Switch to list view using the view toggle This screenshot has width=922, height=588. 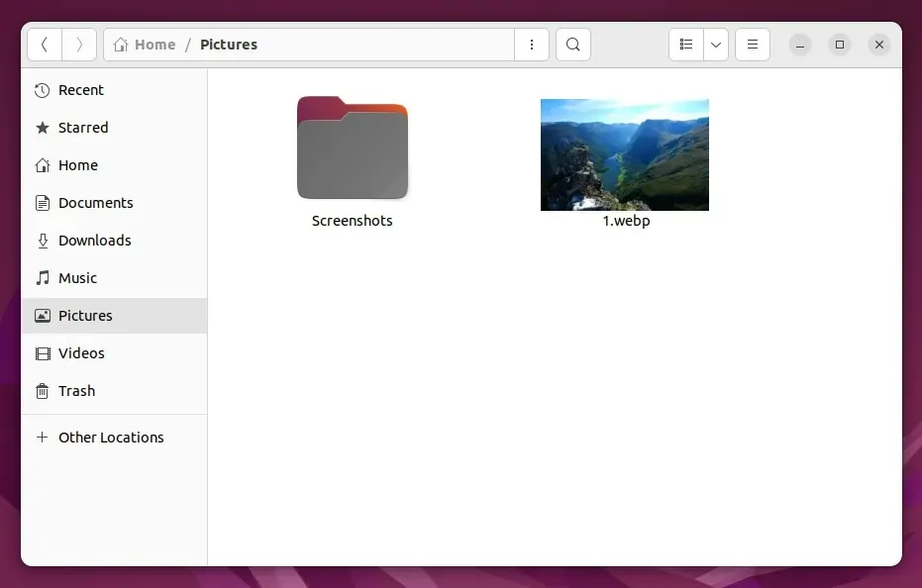[x=686, y=44]
